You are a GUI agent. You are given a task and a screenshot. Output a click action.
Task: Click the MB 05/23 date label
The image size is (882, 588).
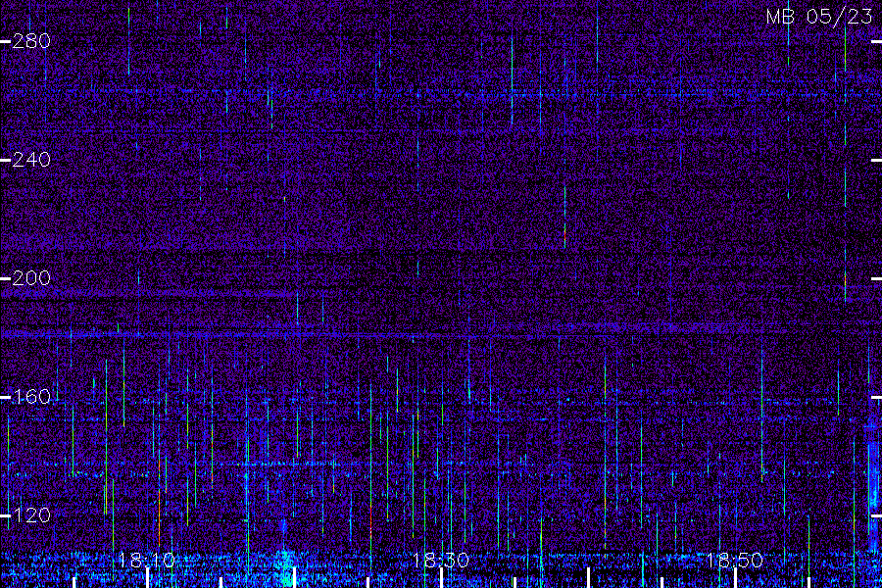[x=819, y=17]
